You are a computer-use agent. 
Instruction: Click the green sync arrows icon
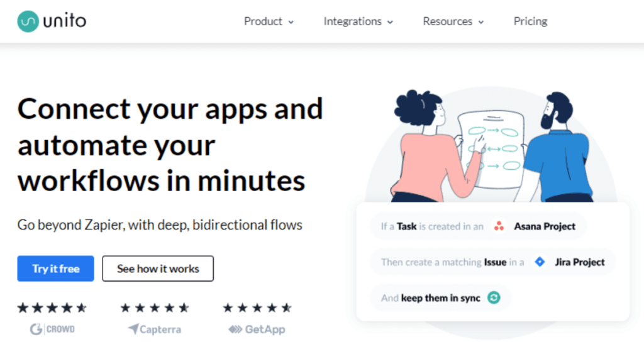[493, 297]
